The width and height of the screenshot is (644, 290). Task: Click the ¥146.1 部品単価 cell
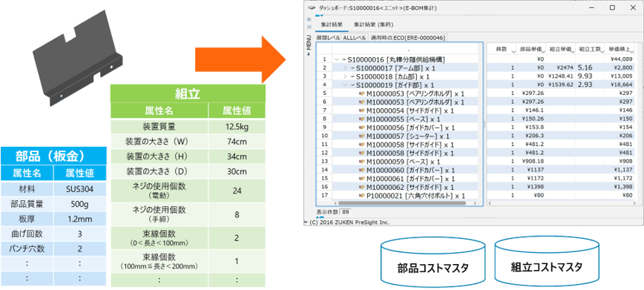[530, 111]
